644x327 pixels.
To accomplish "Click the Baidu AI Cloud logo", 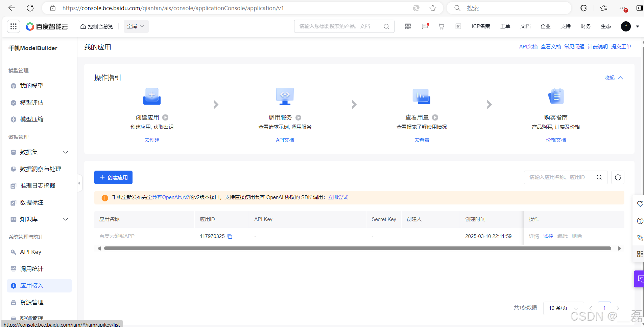I will (x=47, y=26).
